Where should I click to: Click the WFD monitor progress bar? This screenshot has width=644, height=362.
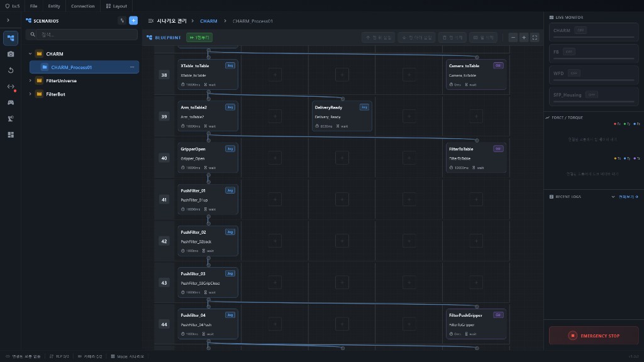(594, 80)
